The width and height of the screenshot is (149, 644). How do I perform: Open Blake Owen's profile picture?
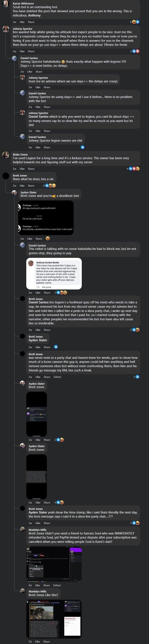pos(6,155)
